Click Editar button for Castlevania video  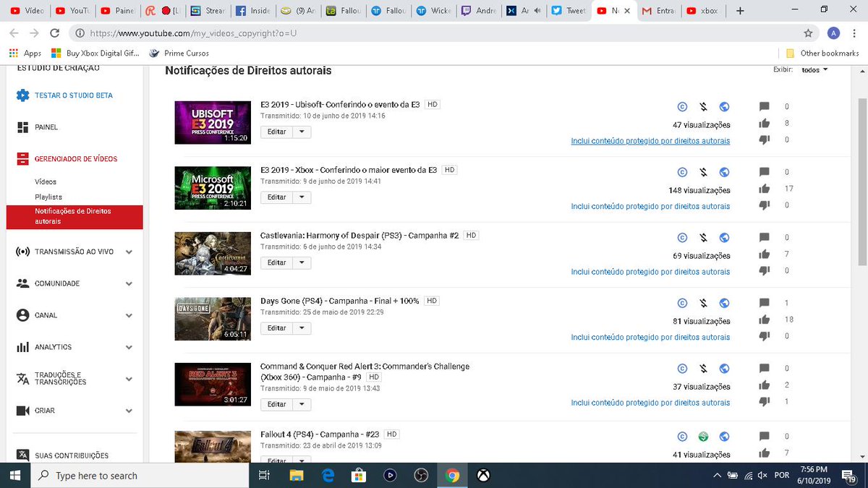coord(276,262)
